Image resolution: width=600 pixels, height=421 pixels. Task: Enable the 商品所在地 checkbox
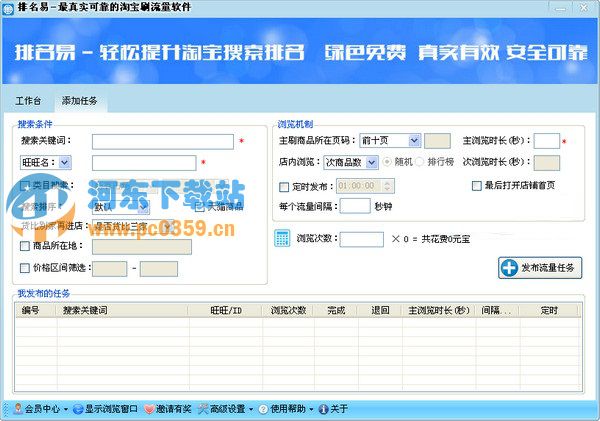tap(24, 246)
